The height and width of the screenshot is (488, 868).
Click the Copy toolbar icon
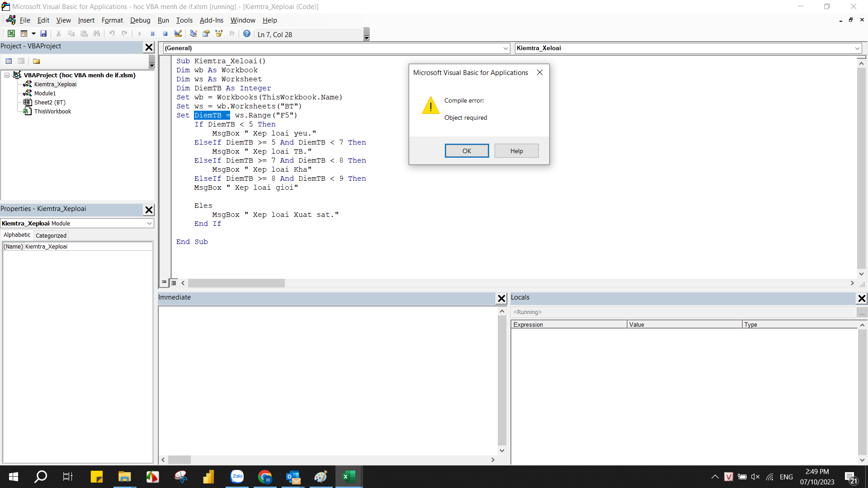click(x=71, y=34)
